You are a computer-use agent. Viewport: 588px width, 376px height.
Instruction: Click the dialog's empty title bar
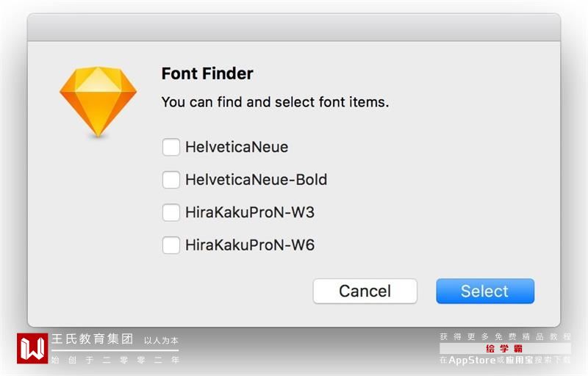coord(294,27)
